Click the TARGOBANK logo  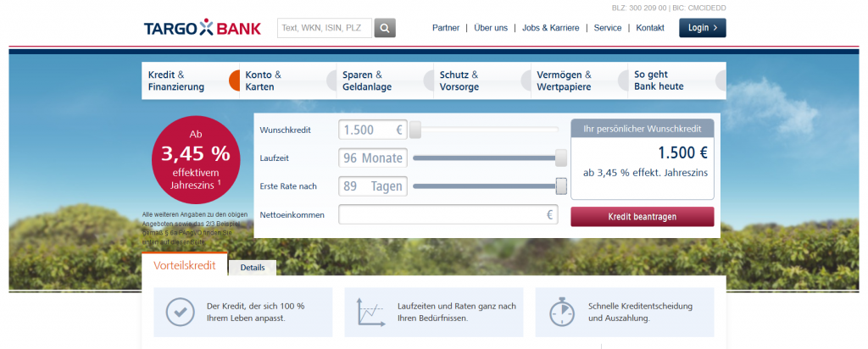(x=202, y=28)
